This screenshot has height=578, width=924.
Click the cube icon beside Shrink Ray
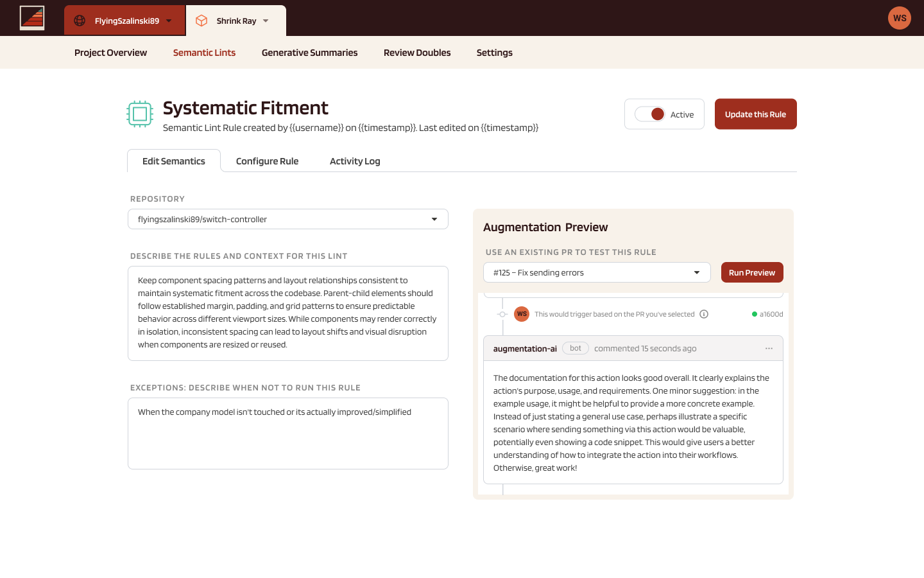coord(201,21)
